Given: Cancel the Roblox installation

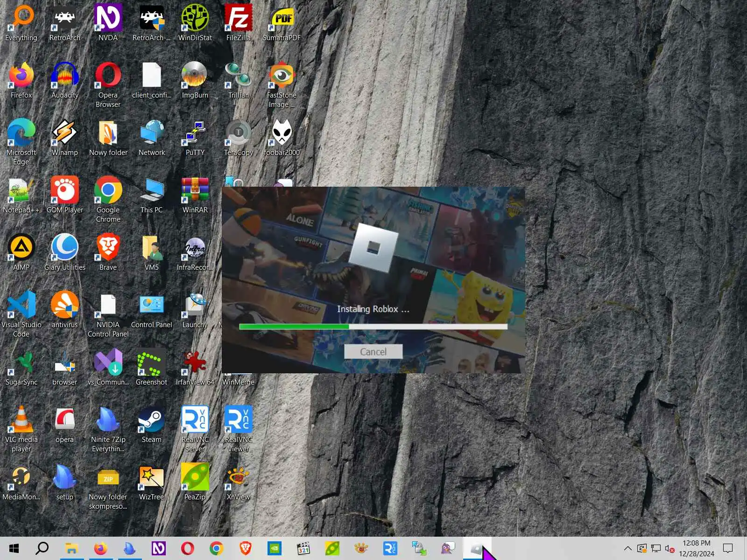Looking at the screenshot, I should pos(373,352).
